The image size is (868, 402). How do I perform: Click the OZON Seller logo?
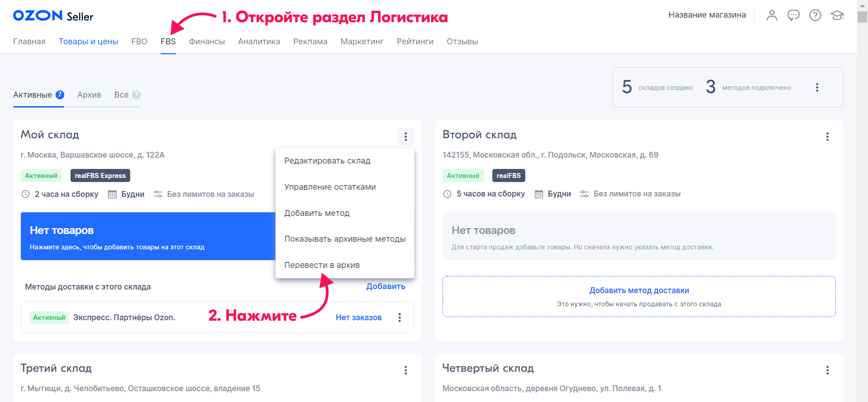tap(53, 16)
